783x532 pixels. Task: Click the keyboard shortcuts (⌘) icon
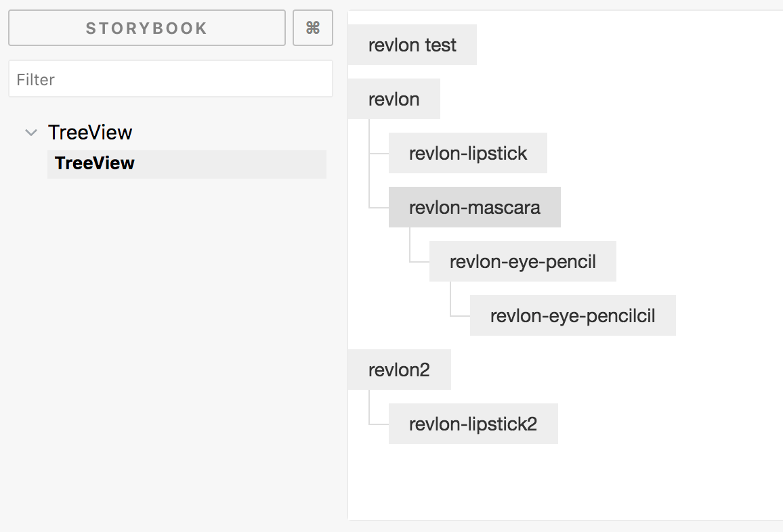[313, 28]
